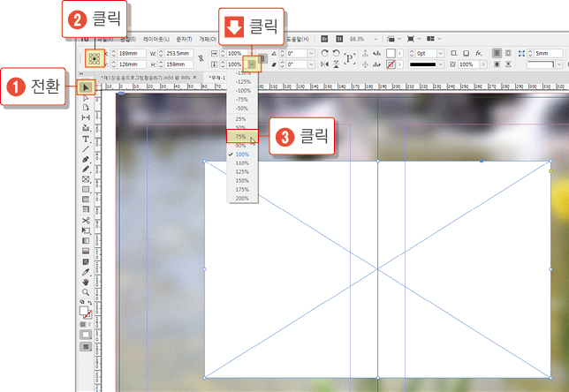Open stroke weight 0pt dropdown
Image resolution: width=569 pixels, height=392 pixels.
pyautogui.click(x=441, y=53)
